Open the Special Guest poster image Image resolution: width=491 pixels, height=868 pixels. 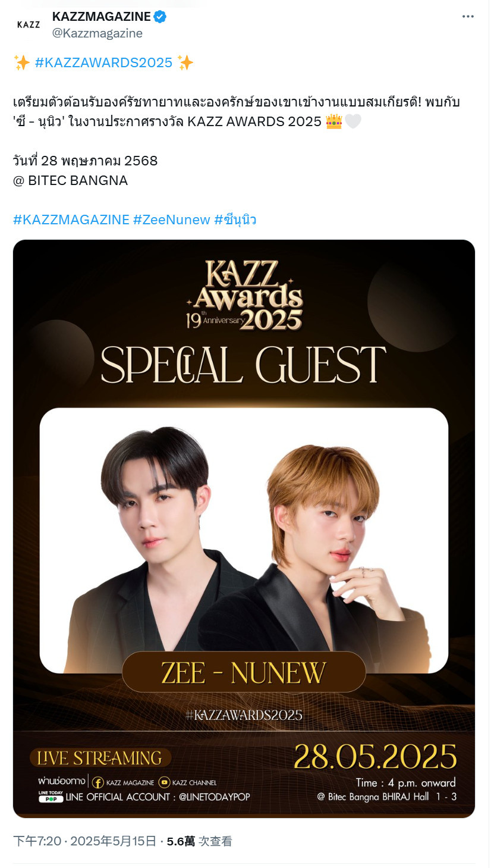[244, 529]
